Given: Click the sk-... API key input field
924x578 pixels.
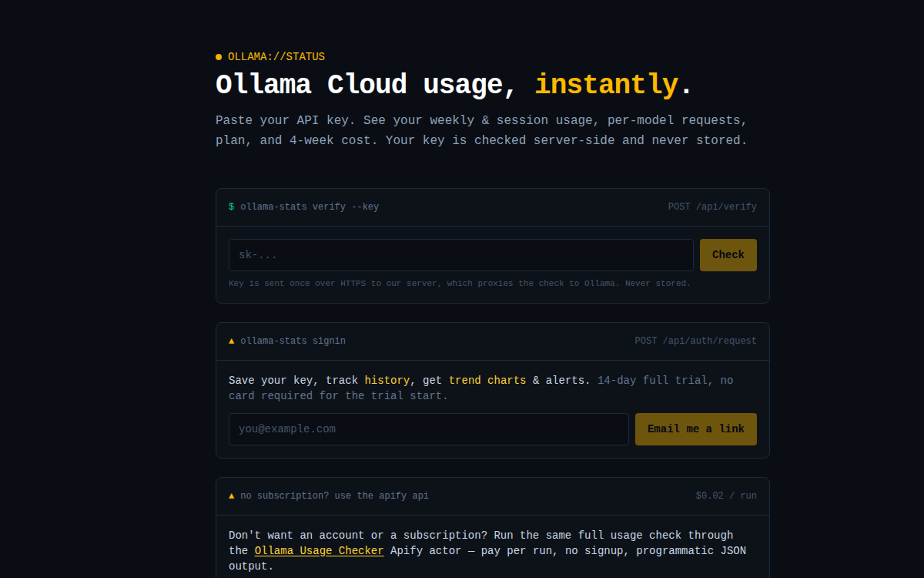Looking at the screenshot, I should (461, 255).
